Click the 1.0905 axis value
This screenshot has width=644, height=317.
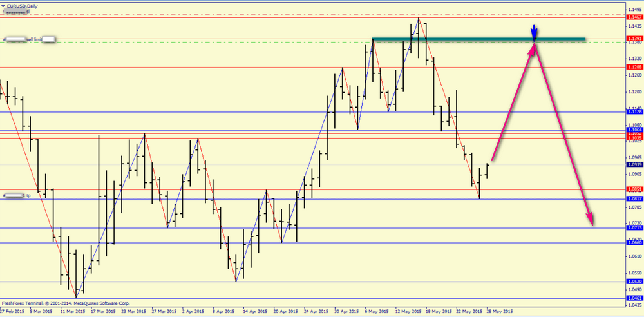click(635, 174)
